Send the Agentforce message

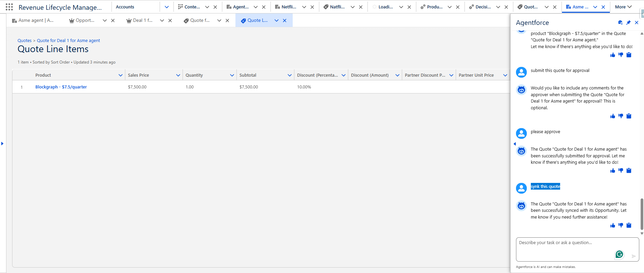pos(634,256)
